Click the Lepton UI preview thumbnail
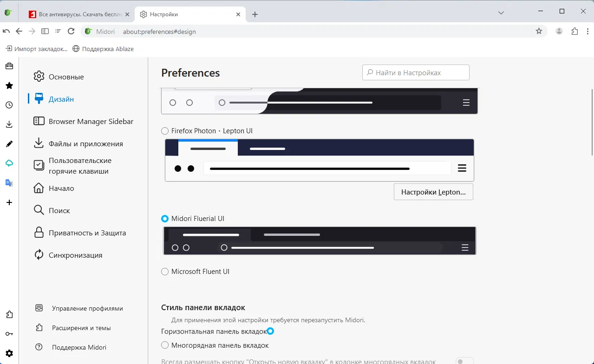Screen dimensions: 594x364 [320, 160]
